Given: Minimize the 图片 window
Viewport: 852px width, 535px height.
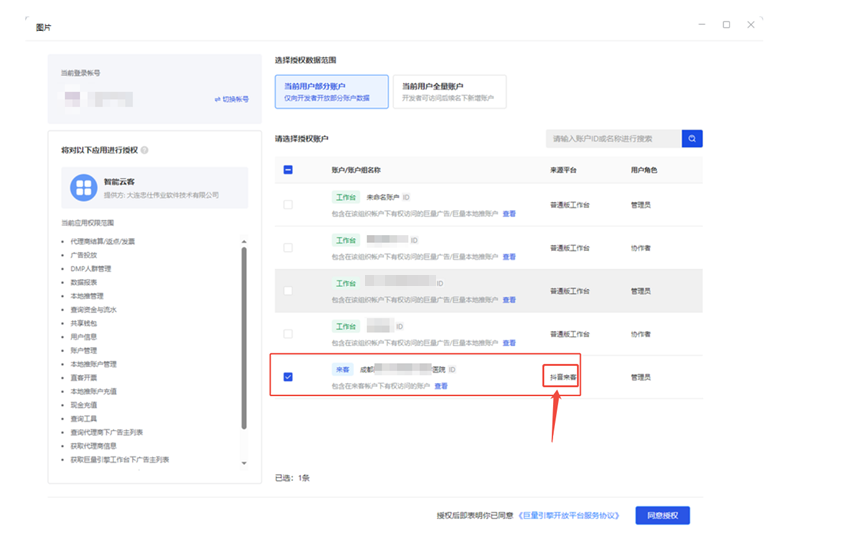Looking at the screenshot, I should [x=701, y=25].
